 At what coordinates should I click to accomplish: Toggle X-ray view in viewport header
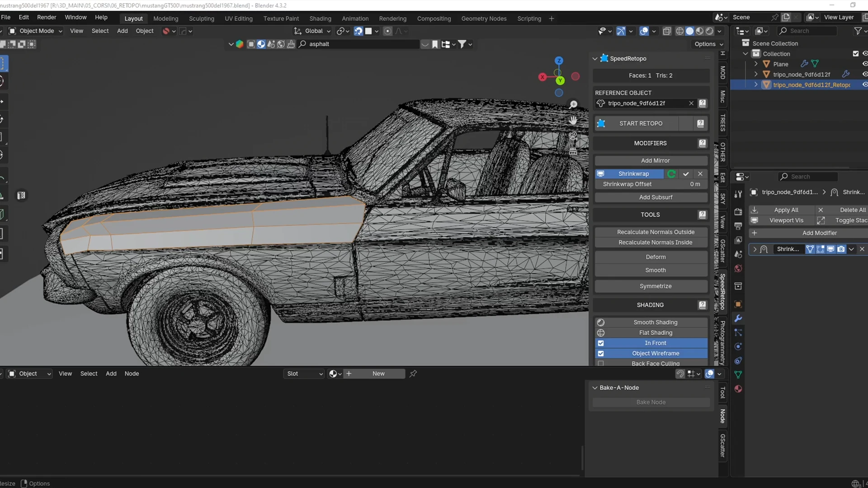click(667, 31)
